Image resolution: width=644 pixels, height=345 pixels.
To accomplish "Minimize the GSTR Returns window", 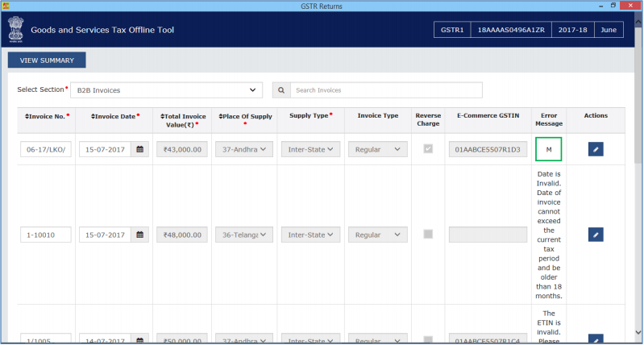I will pyautogui.click(x=600, y=6).
